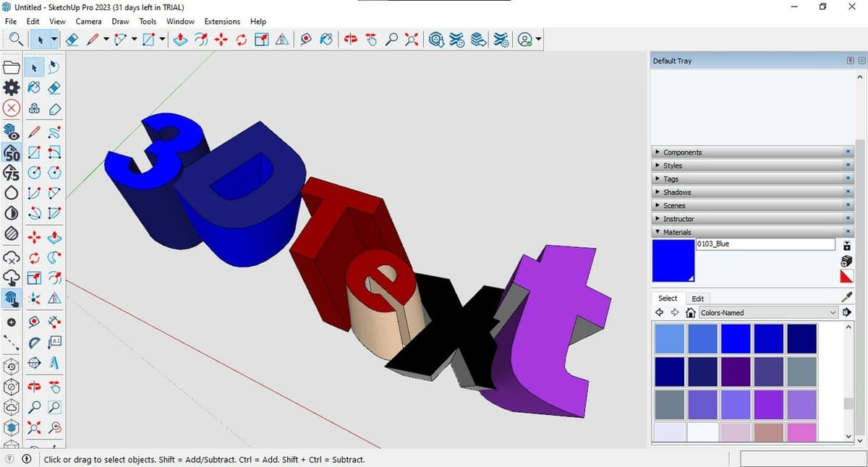Open the account profile dropdown in toolbar
The image size is (868, 467).
[x=539, y=40]
